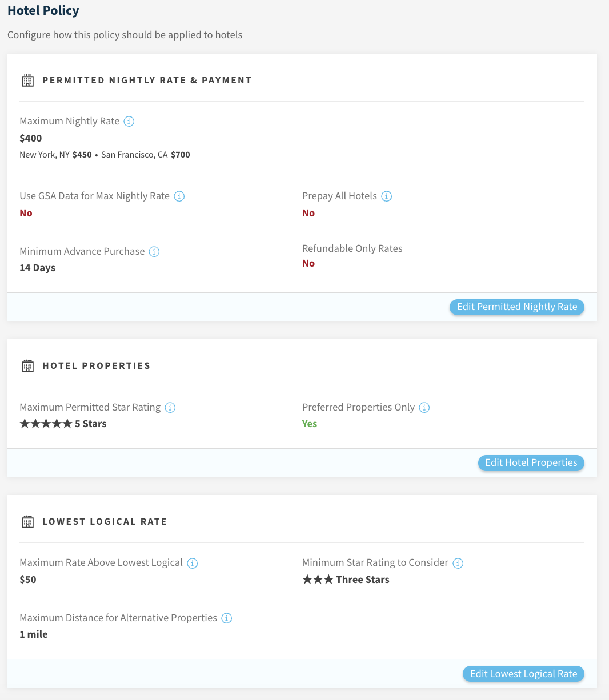Click the 5 Stars rating display
This screenshot has width=609, height=700.
point(63,424)
